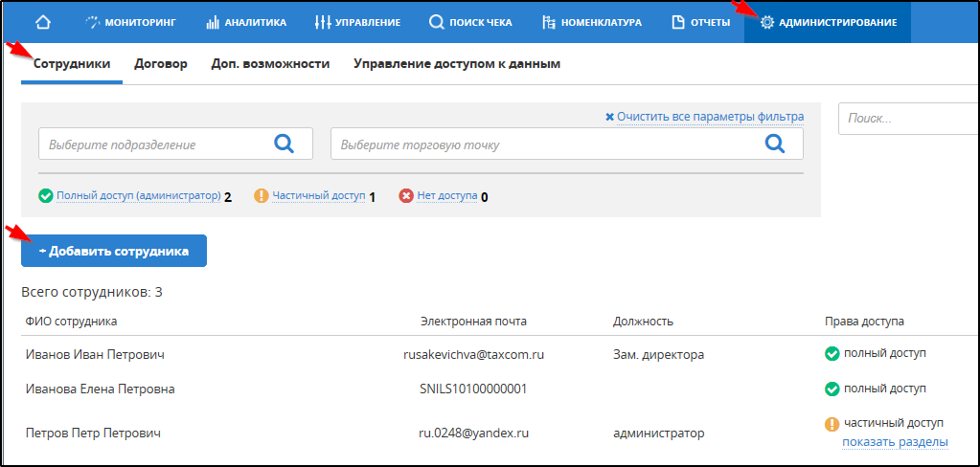Open the Выберите подразделение selector
The width and height of the screenshot is (980, 467).
point(153,145)
